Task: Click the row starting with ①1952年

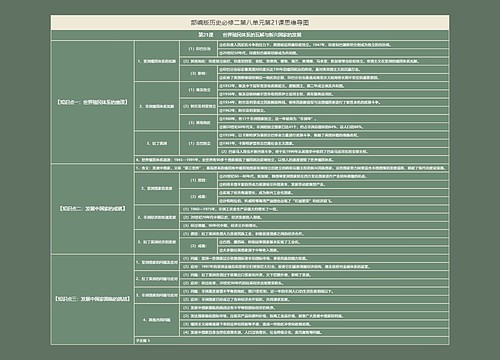Action: coord(333,86)
